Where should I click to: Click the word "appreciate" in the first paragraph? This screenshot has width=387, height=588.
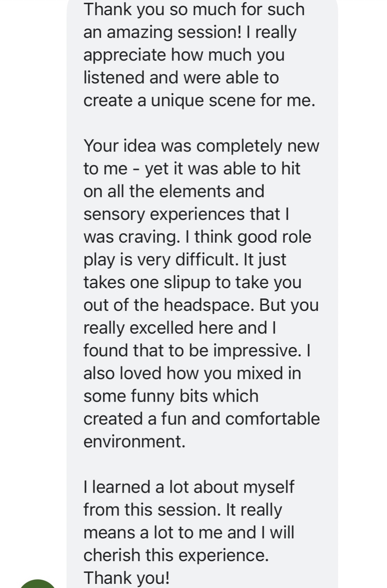[x=124, y=55]
